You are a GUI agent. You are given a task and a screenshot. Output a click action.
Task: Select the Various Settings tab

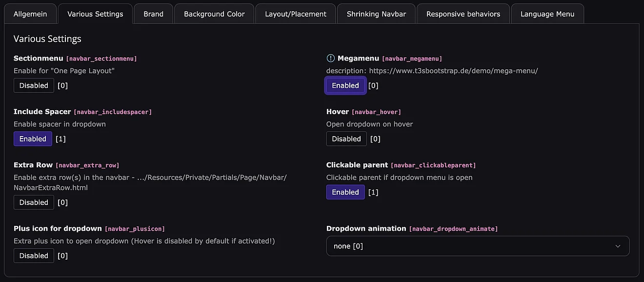click(95, 14)
